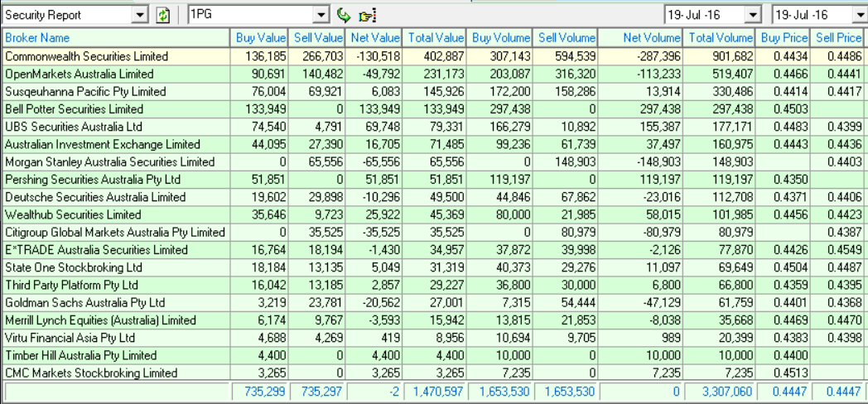Image resolution: width=868 pixels, height=404 pixels.
Task: Select Merrill Lynch Equities (Australia) Limited row
Action: click(434, 320)
